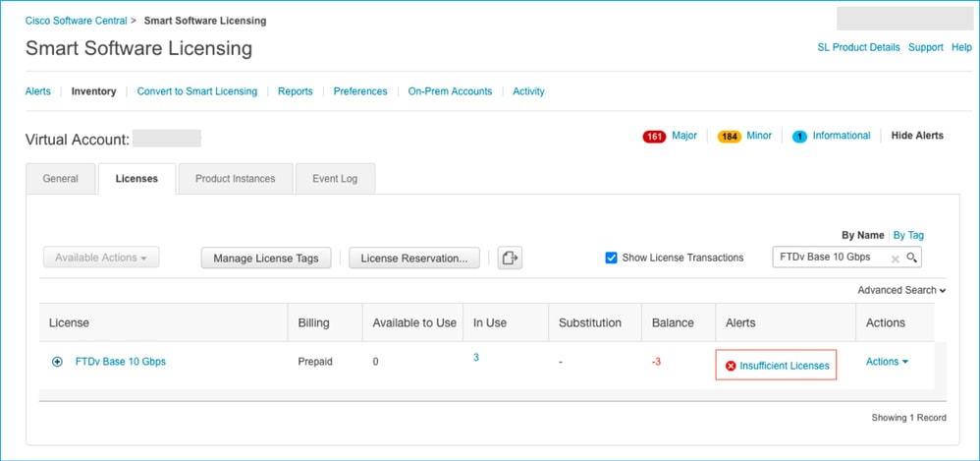The height and width of the screenshot is (461, 980).
Task: Click the Minor alerts link
Action: click(759, 136)
